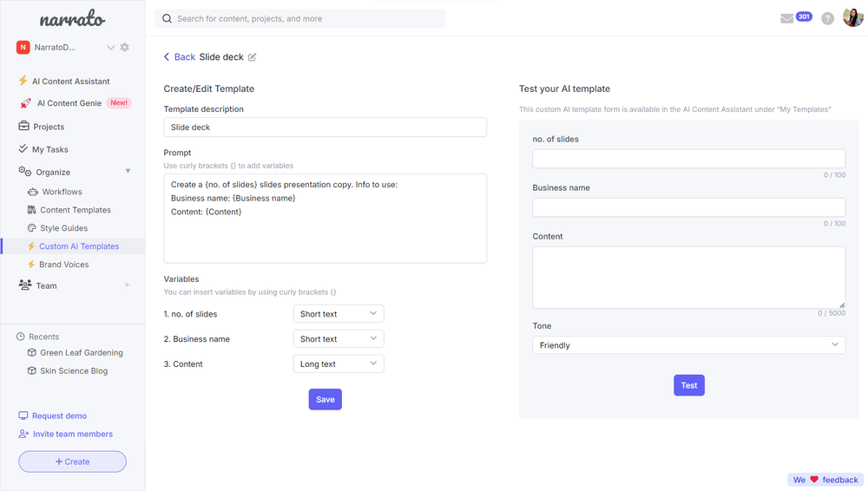Collapse the Organize section arrow
The image size is (868, 491).
click(x=128, y=171)
